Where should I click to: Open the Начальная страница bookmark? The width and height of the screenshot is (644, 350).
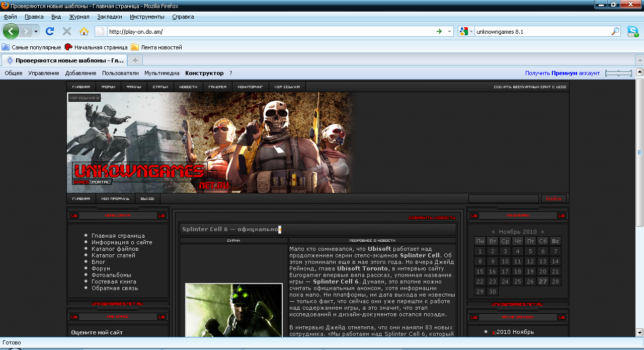pos(96,47)
